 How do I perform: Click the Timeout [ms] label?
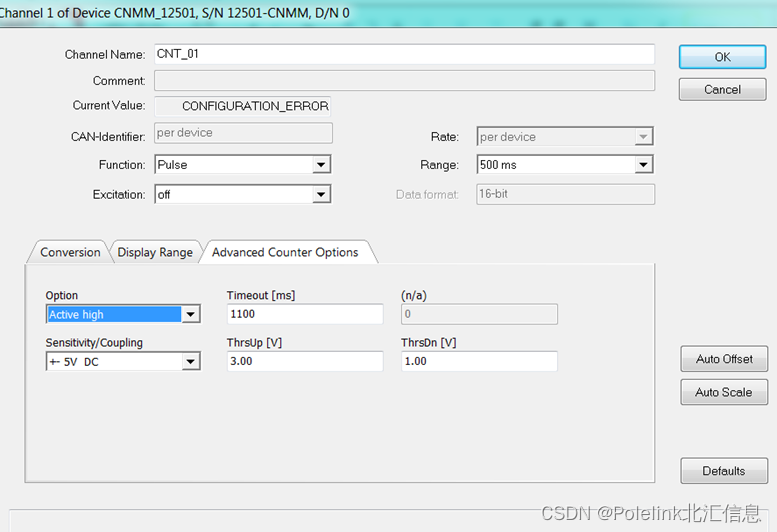(261, 295)
